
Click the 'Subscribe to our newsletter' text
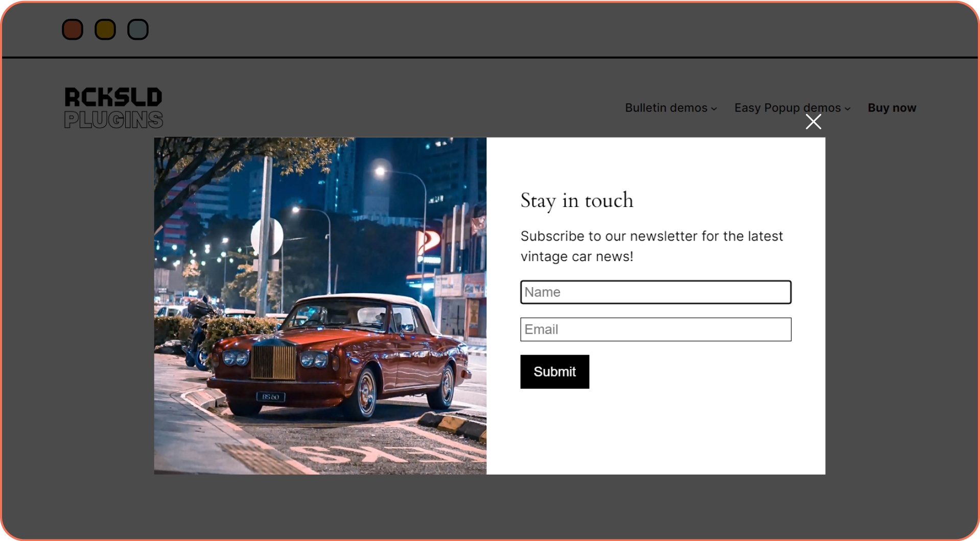(651, 246)
